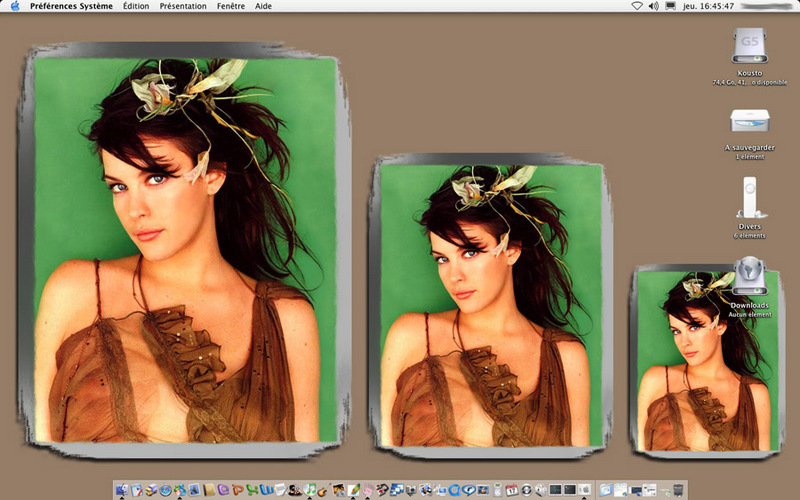This screenshot has width=800, height=500.
Task: Open Finder from the dock
Action: pos(122,490)
